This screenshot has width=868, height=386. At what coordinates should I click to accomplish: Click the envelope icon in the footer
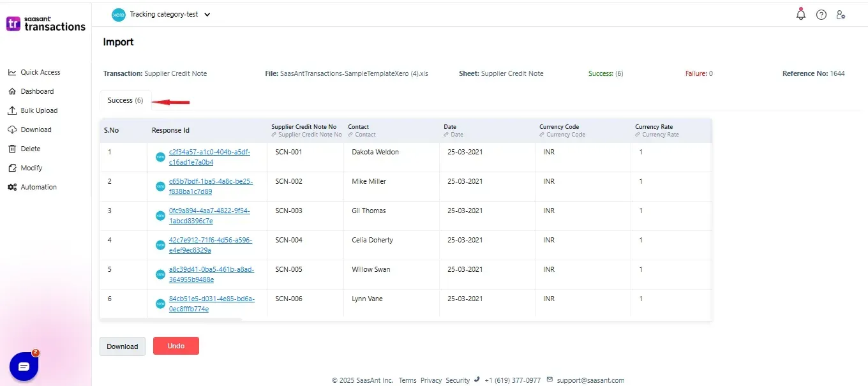550,380
